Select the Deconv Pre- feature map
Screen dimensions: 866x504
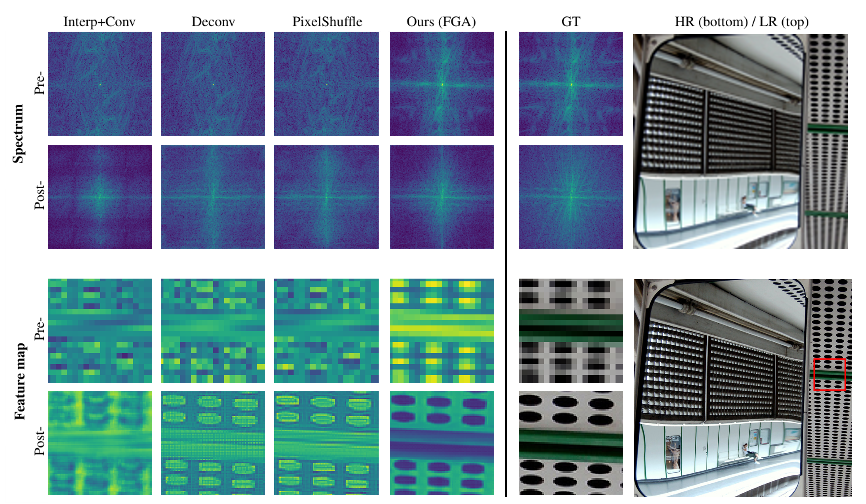213,331
